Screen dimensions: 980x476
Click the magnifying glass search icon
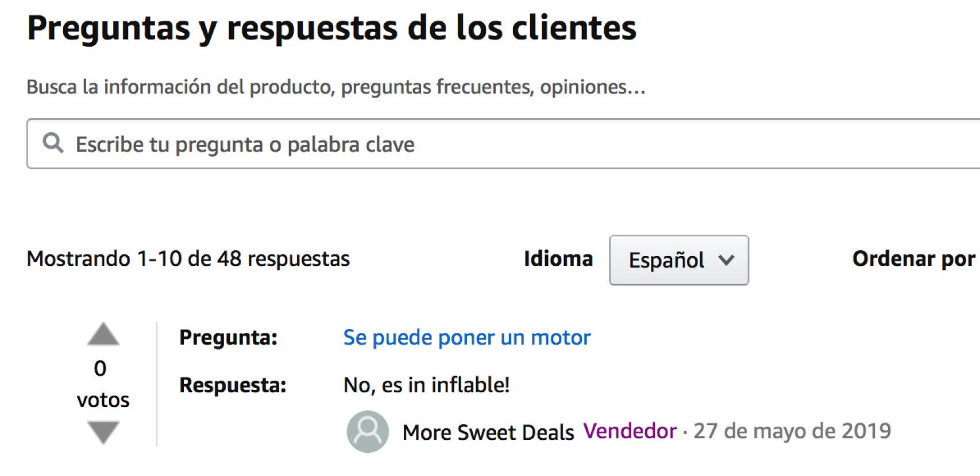coord(53,143)
